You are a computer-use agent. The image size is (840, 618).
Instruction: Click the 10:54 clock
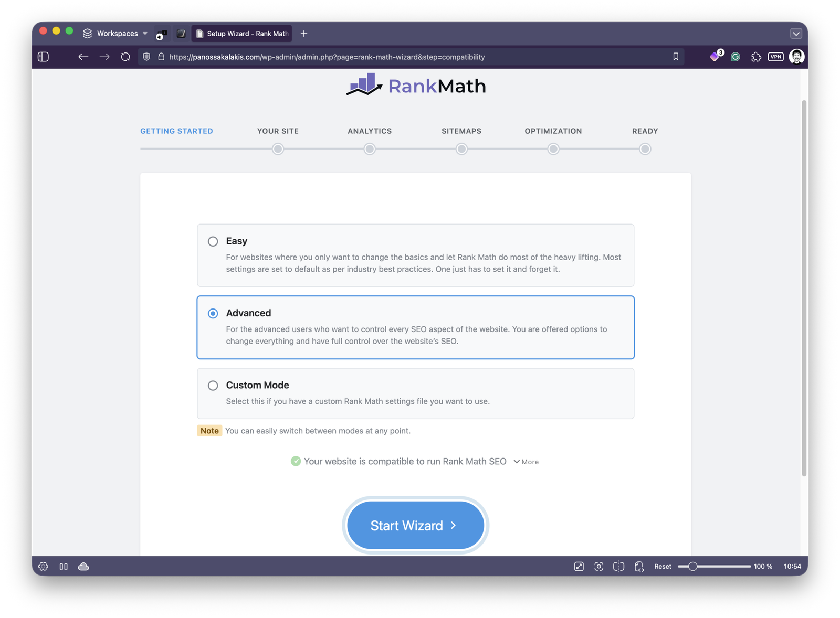tap(792, 567)
